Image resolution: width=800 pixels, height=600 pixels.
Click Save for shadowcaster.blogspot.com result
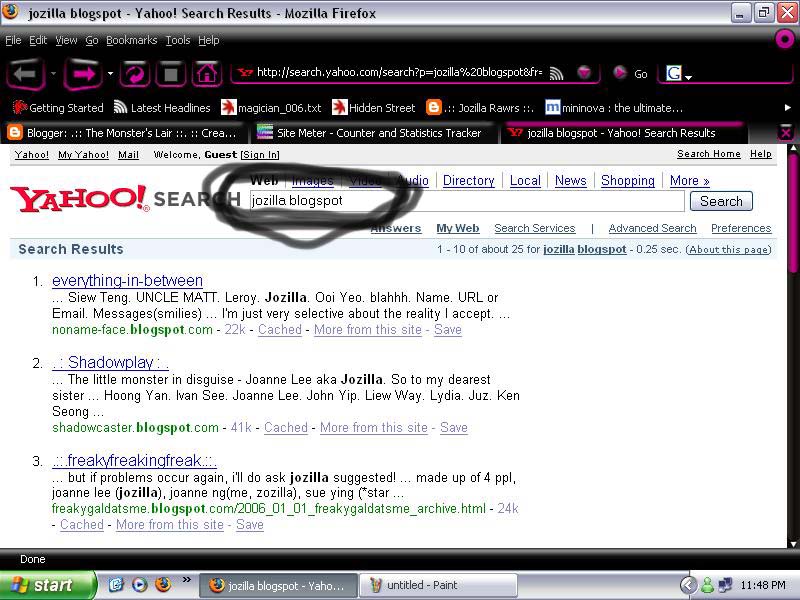454,428
